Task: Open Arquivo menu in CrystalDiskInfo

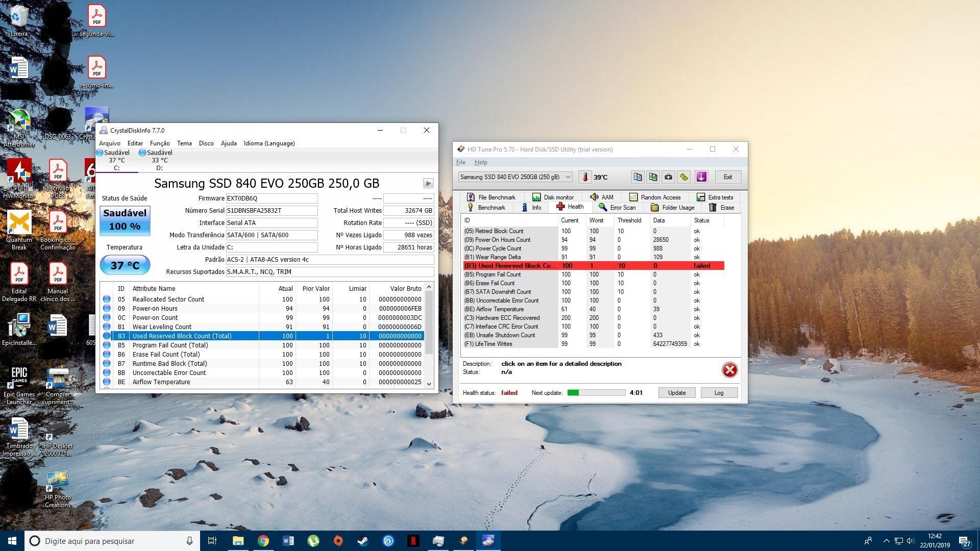Action: [x=110, y=143]
